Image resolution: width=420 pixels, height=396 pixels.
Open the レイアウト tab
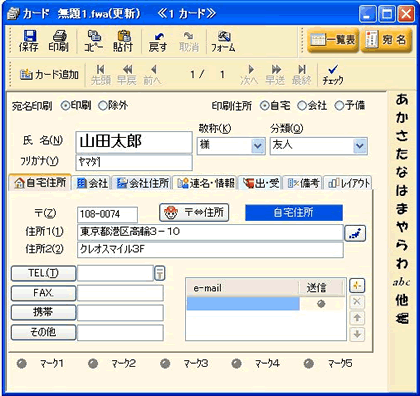pyautogui.click(x=348, y=183)
